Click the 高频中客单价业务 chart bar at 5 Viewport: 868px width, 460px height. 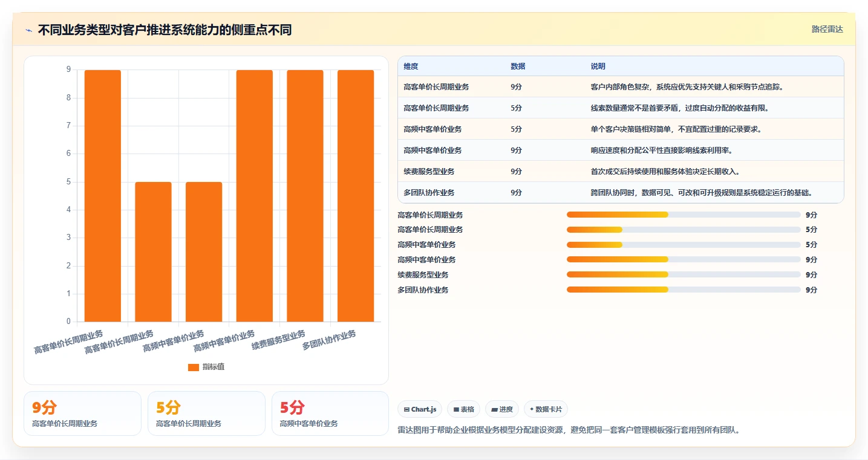pyautogui.click(x=204, y=251)
